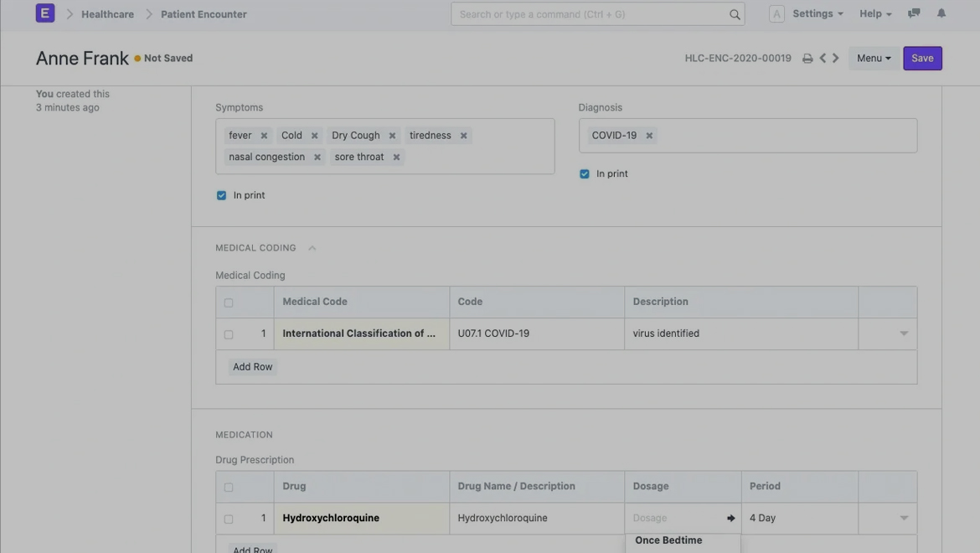Image resolution: width=980 pixels, height=553 pixels.
Task: Go to previous record with left arrow
Action: pyautogui.click(x=823, y=59)
